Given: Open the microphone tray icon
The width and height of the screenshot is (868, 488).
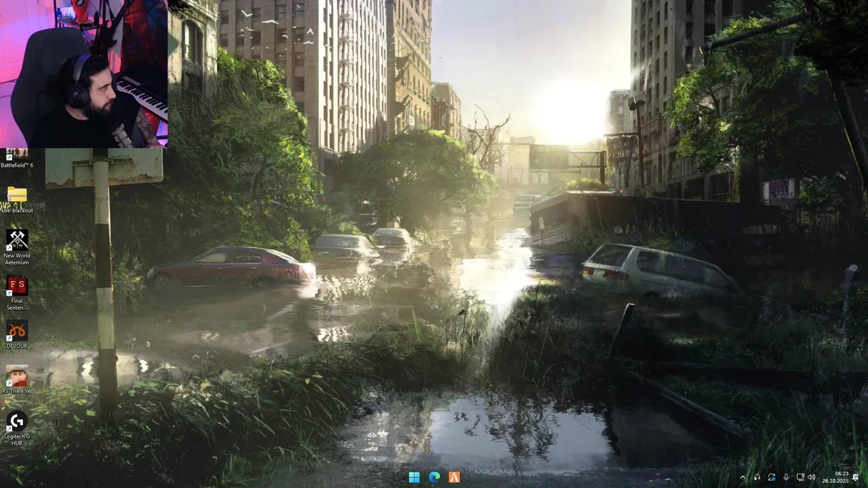Looking at the screenshot, I should tap(786, 477).
